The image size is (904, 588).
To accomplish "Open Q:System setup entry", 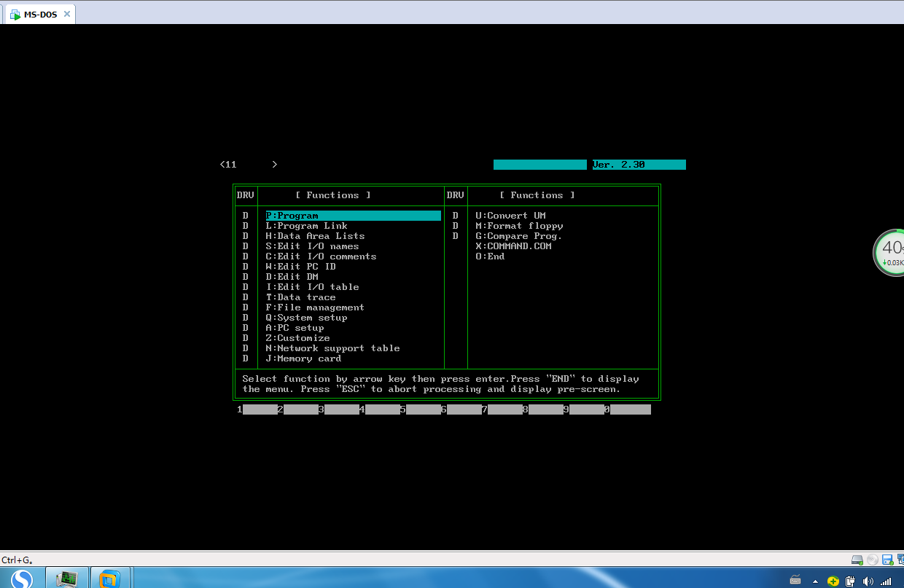I will pyautogui.click(x=306, y=318).
